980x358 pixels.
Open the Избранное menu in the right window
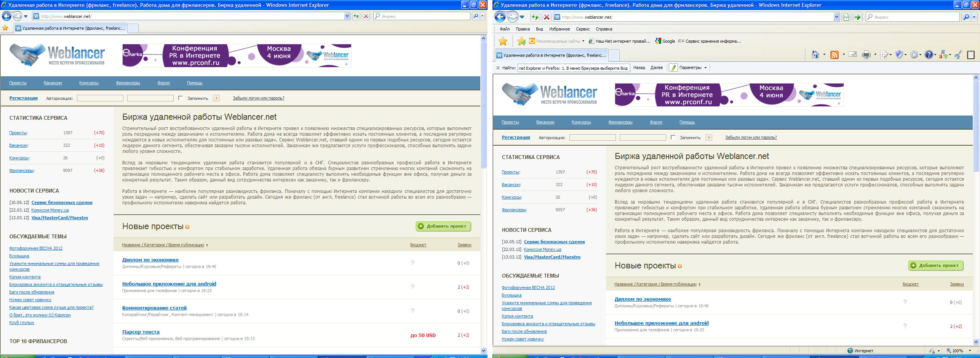coord(560,29)
